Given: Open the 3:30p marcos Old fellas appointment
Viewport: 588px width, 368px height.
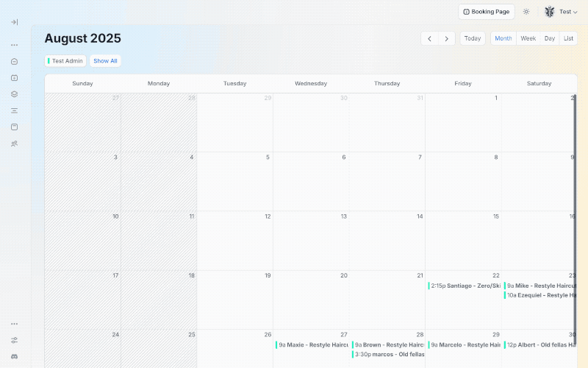Looking at the screenshot, I should [x=388, y=354].
